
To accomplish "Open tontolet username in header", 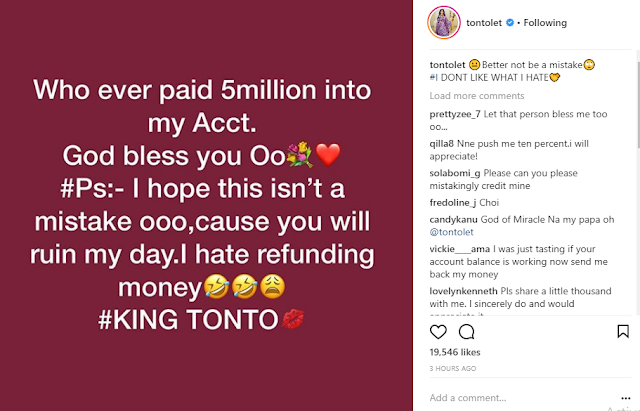I will (484, 23).
